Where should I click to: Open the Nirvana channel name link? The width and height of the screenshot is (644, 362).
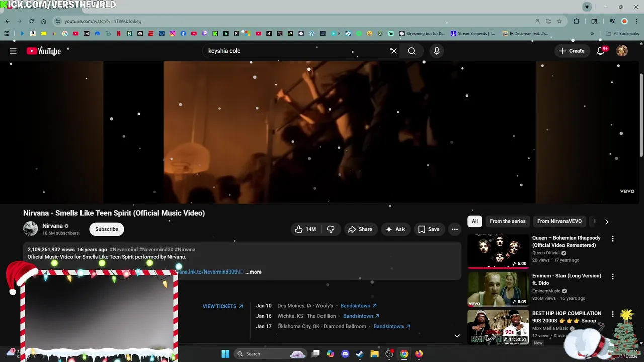pos(52,226)
